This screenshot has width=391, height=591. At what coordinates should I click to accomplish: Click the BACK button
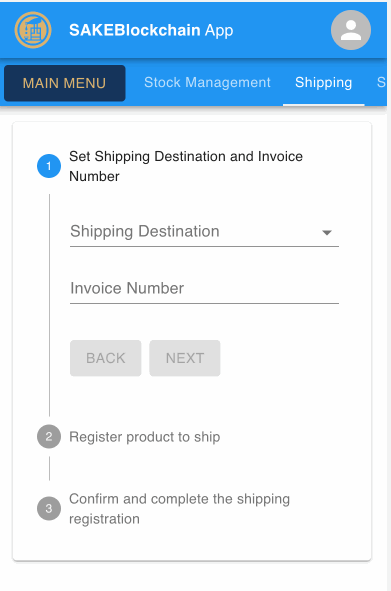tap(106, 358)
